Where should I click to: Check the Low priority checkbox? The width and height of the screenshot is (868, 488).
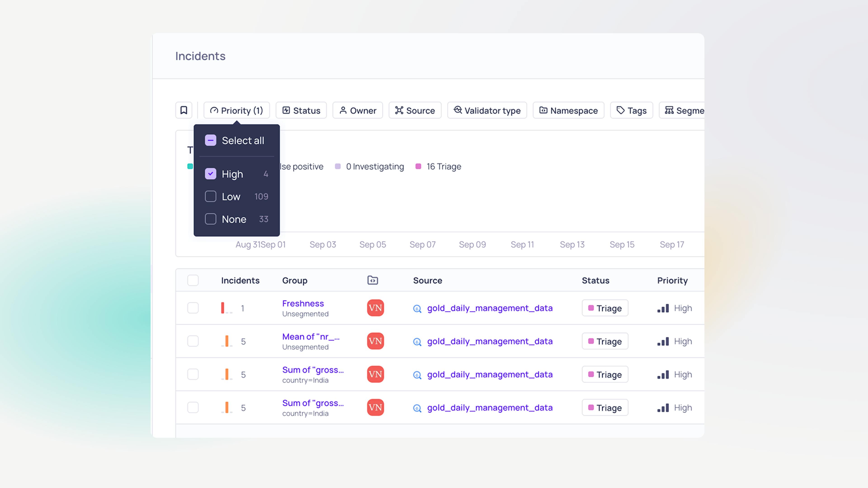(x=211, y=196)
